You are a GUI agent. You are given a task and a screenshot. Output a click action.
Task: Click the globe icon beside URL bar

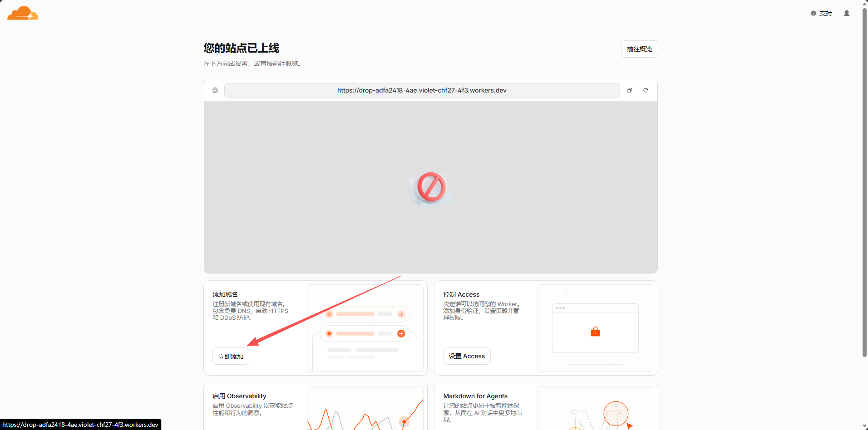pyautogui.click(x=215, y=90)
